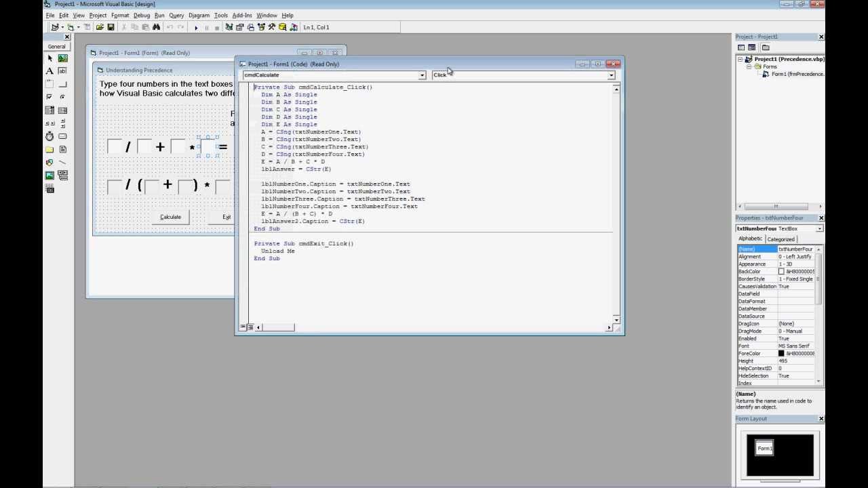Click the BackColor color swatch
868x488 pixels.
[x=781, y=271]
